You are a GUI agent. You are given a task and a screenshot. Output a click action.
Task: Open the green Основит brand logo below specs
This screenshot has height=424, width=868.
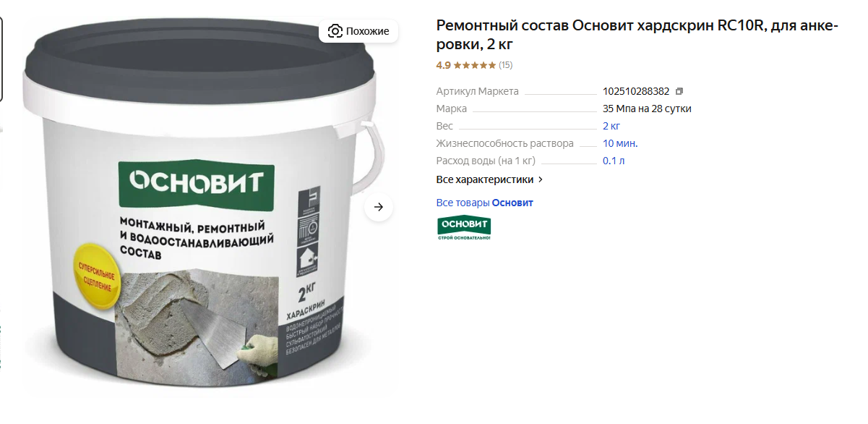point(464,228)
